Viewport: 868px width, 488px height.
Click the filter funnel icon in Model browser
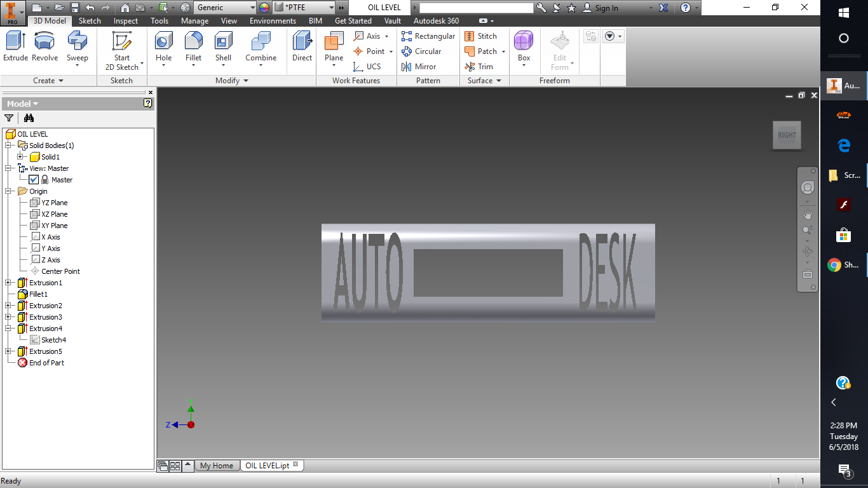point(9,118)
